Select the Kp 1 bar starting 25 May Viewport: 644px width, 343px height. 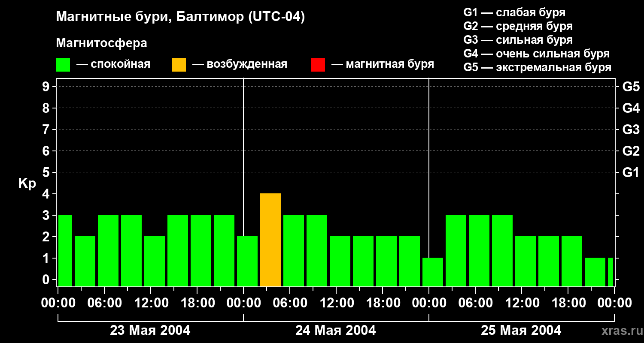coord(433,272)
